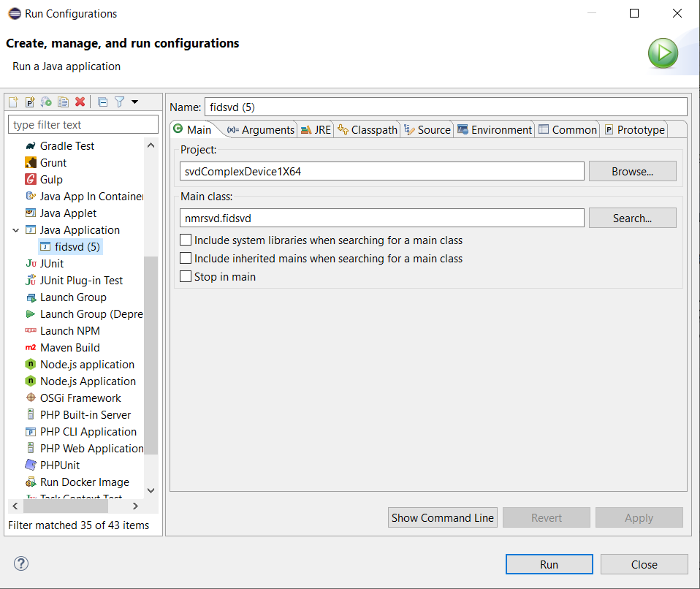Toggle Include inherited mains checkbox
The image size is (700, 589).
click(x=186, y=259)
